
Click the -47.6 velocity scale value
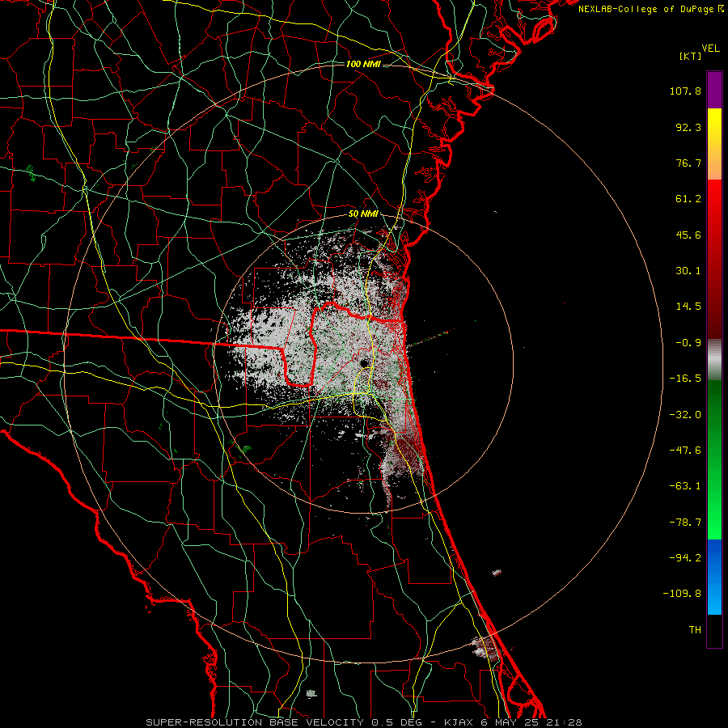(x=685, y=451)
